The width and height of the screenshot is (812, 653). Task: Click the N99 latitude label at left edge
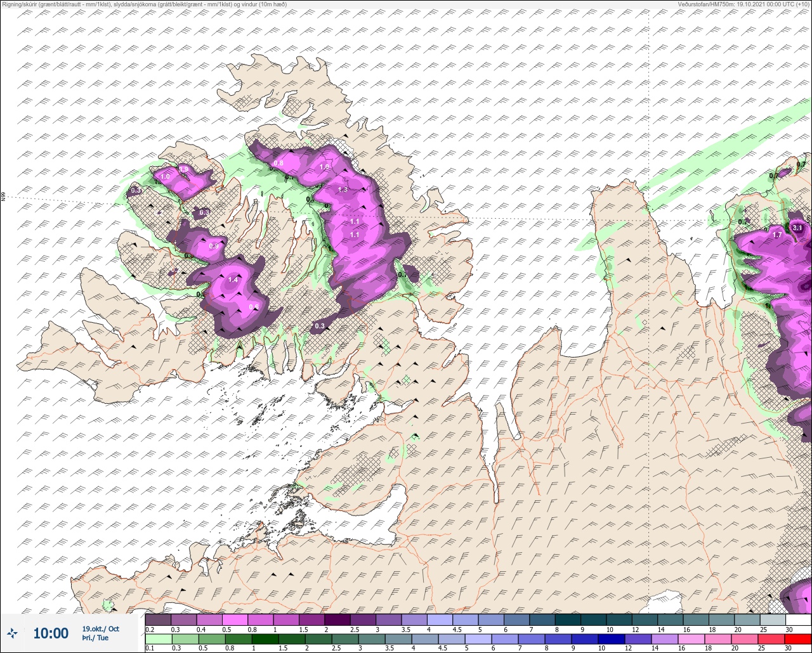[3, 197]
